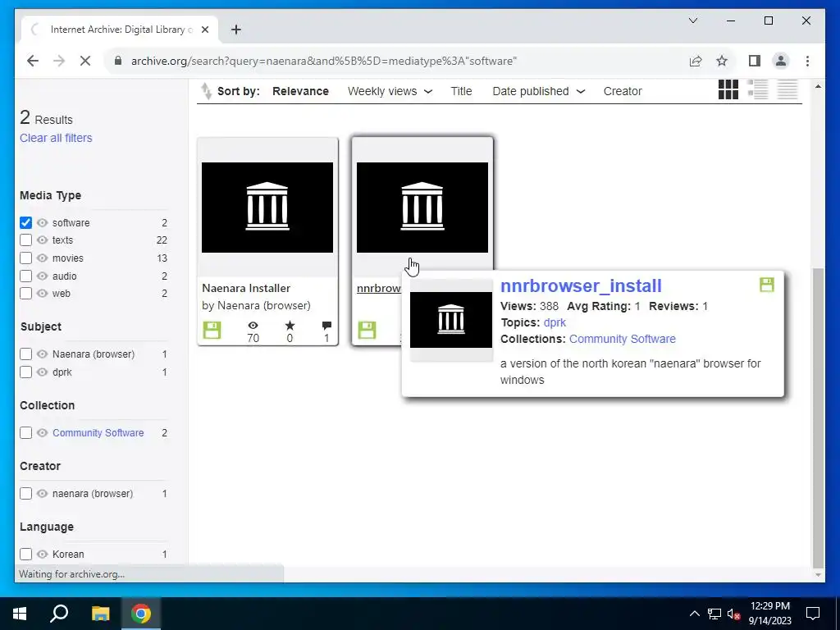Open Windows Start menu
The width and height of the screenshot is (840, 630).
tap(20, 614)
